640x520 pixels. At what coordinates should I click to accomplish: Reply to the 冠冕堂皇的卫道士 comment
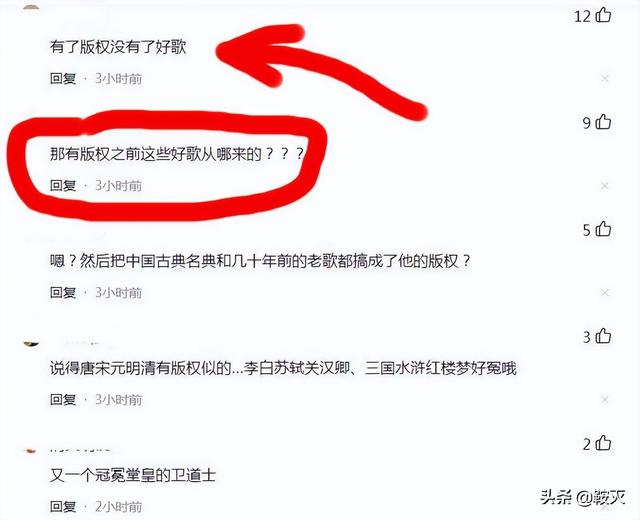63,507
